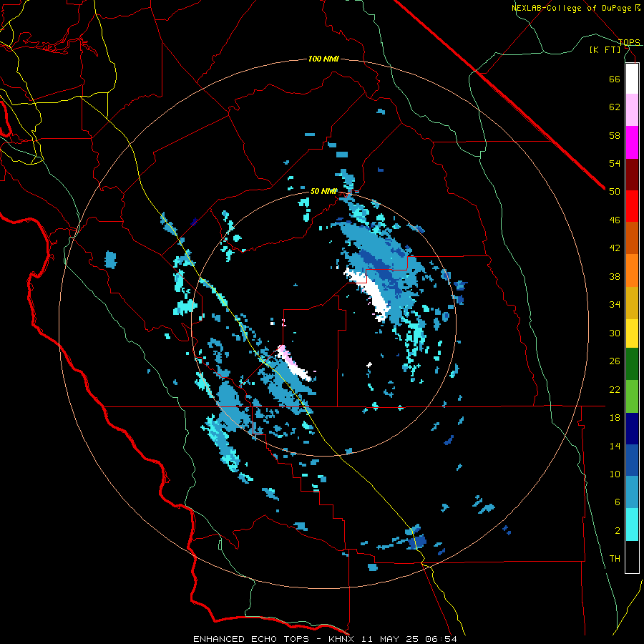Click the [K FT] units label

(x=605, y=50)
